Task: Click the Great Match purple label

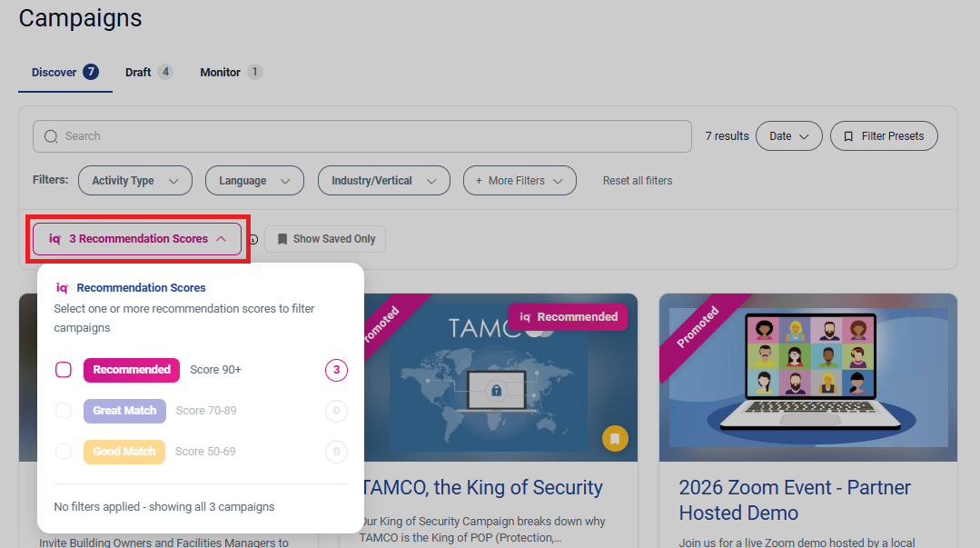Action: point(125,411)
